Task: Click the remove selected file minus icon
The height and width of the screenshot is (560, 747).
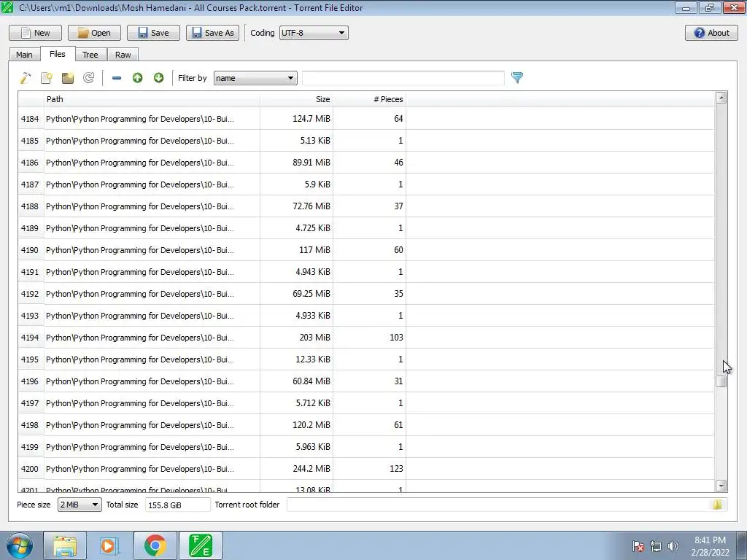Action: 117,77
